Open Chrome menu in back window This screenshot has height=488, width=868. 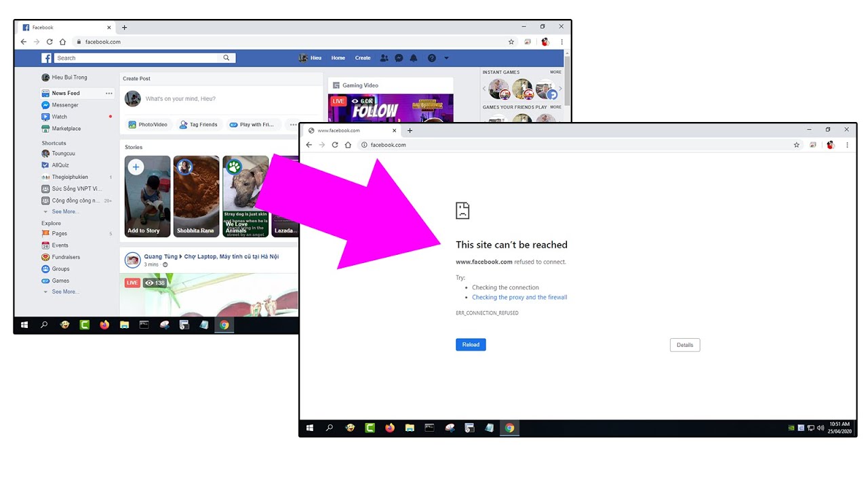[x=561, y=42]
